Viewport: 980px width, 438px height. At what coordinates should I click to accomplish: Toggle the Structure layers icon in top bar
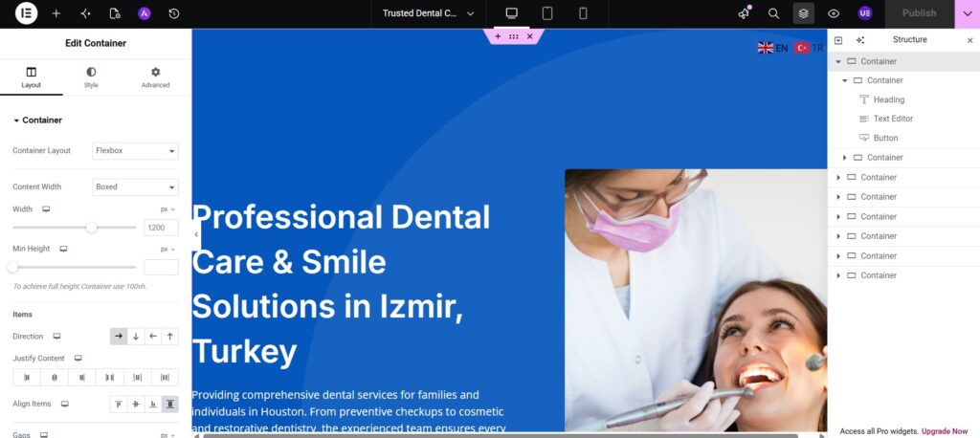(804, 13)
